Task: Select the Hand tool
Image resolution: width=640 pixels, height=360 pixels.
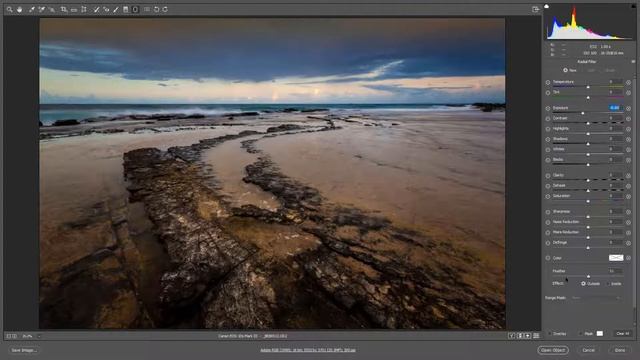Action: point(20,9)
